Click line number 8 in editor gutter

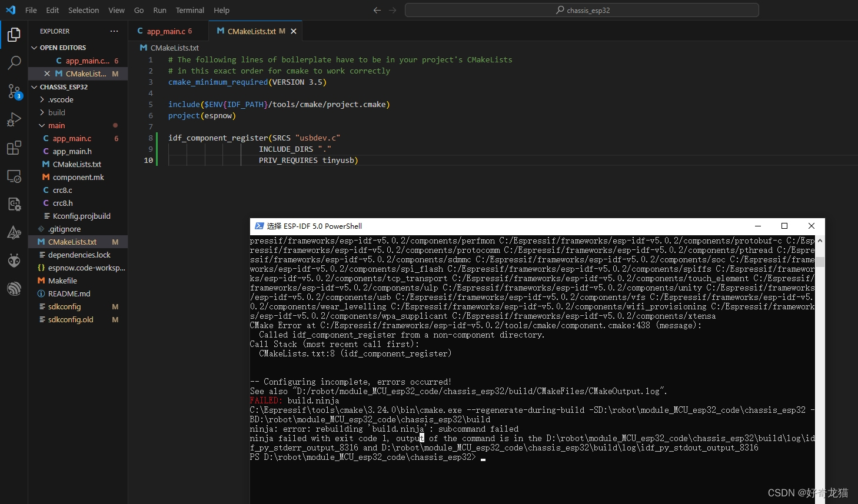(x=151, y=138)
